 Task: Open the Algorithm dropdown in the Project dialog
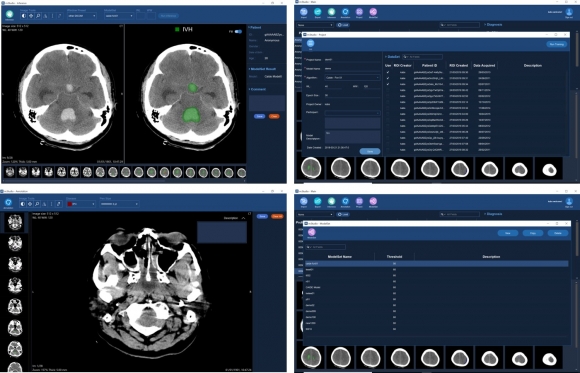tap(352, 78)
